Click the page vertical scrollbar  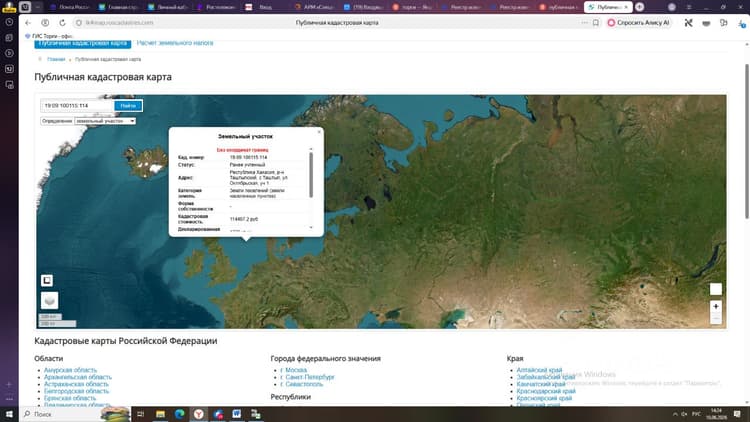coord(747,141)
